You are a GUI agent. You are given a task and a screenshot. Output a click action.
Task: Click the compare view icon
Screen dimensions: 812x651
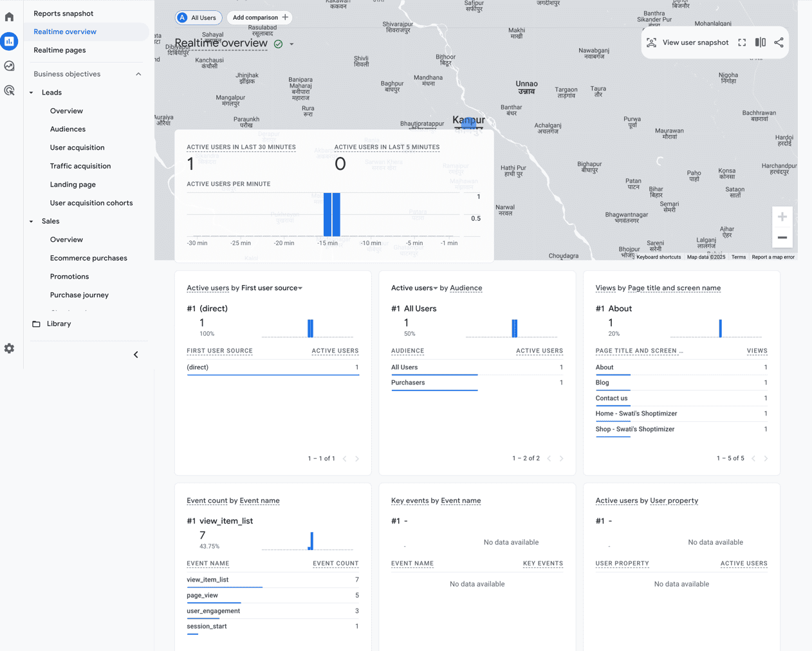click(x=761, y=42)
